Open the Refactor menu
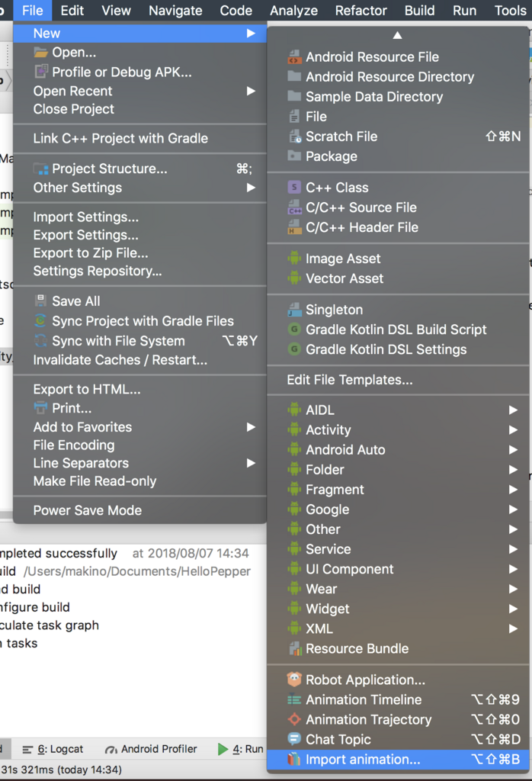The height and width of the screenshot is (781, 532). tap(361, 11)
